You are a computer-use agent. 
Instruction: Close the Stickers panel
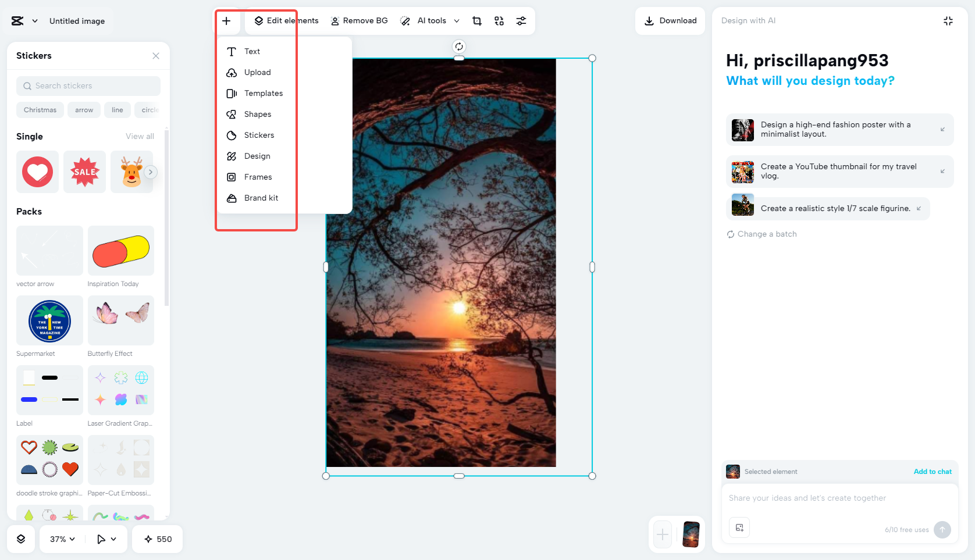click(156, 56)
